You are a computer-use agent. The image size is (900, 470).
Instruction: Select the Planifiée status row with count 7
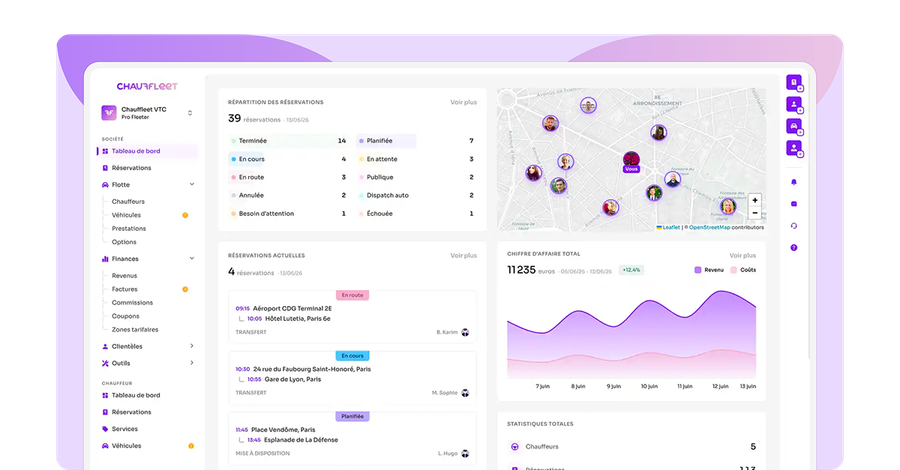click(417, 141)
